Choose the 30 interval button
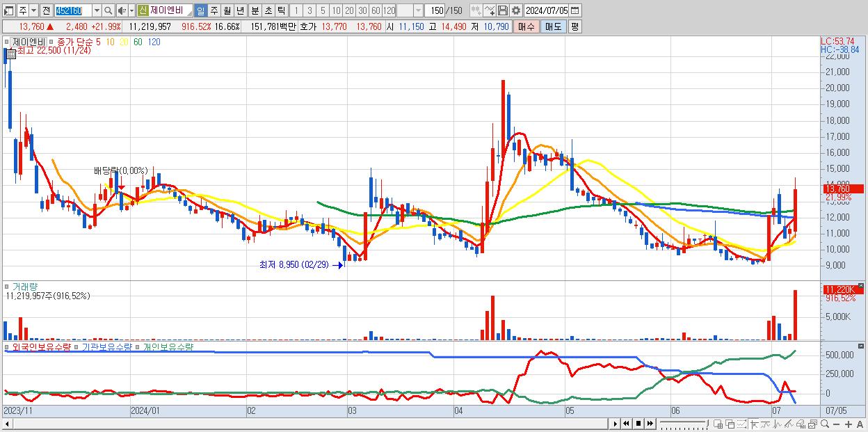The height and width of the screenshot is (432, 868). click(362, 10)
